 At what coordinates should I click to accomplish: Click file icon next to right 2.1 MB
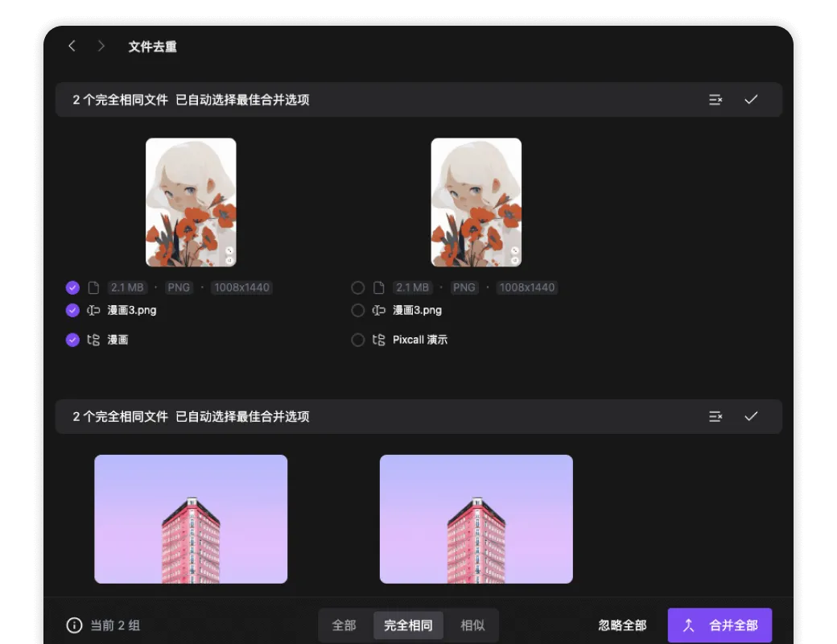[378, 288]
